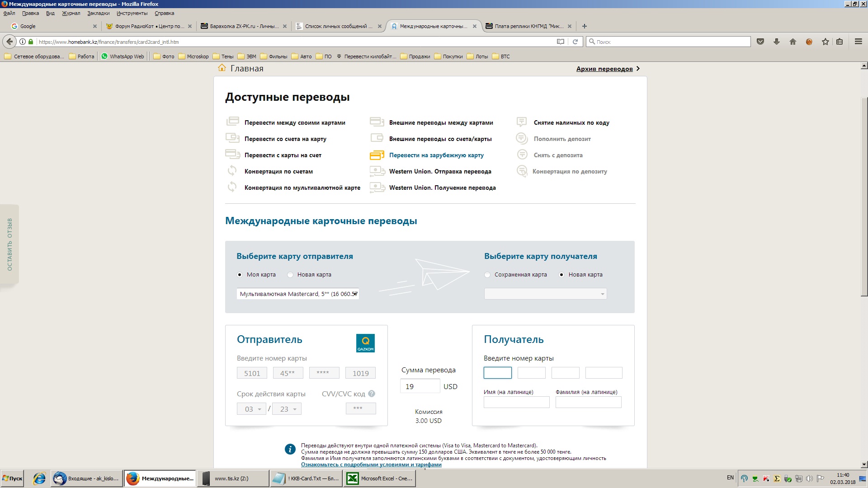Switch to the Барахолка ZX-PK.ru tab
Screen dimensions: 868x488
tap(244, 26)
